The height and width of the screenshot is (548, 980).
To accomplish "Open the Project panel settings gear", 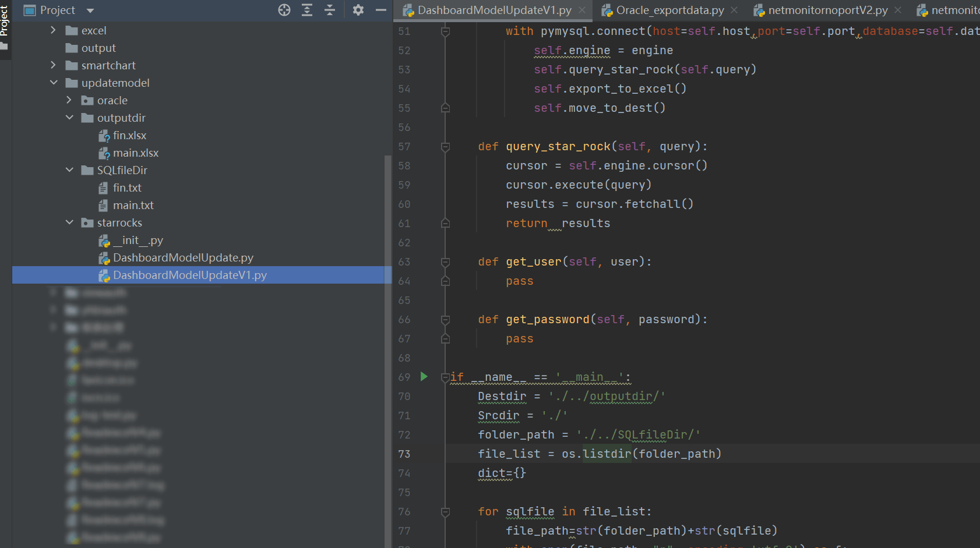I will [x=358, y=10].
